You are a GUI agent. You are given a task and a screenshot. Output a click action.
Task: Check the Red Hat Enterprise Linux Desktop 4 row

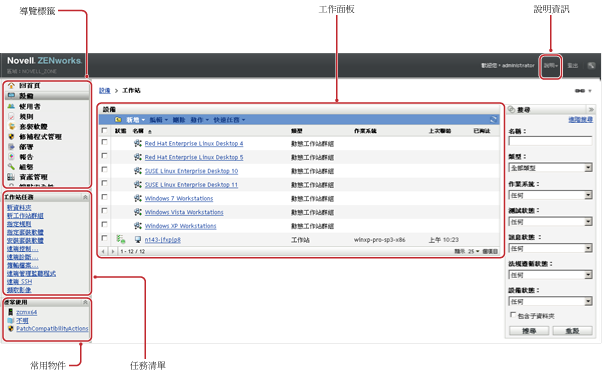pyautogui.click(x=104, y=142)
